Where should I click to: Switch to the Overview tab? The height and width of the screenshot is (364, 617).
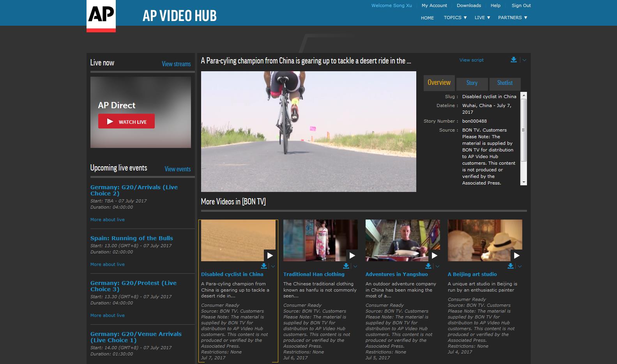439,83
